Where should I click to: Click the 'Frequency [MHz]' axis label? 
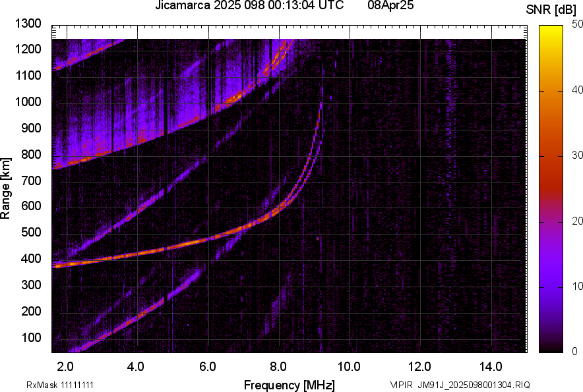click(x=290, y=385)
